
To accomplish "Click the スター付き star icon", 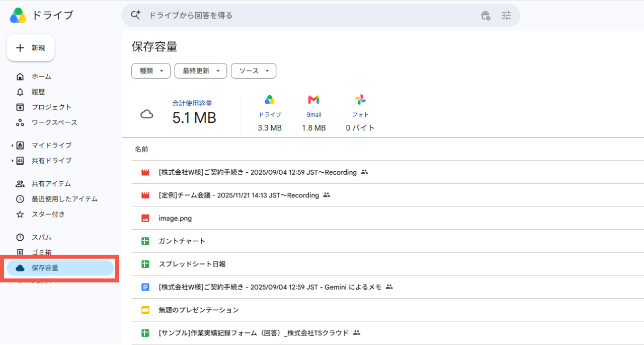I will coord(20,214).
